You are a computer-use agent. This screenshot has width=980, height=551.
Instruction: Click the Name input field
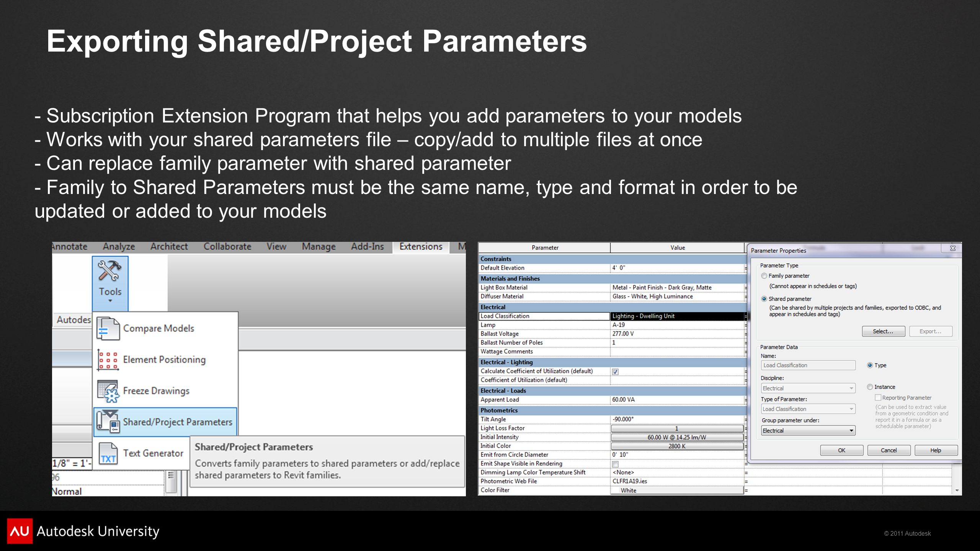808,365
